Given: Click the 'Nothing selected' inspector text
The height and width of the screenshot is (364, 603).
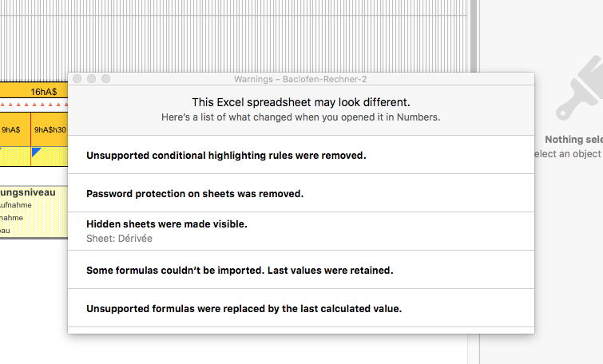Looking at the screenshot, I should click(x=573, y=139).
